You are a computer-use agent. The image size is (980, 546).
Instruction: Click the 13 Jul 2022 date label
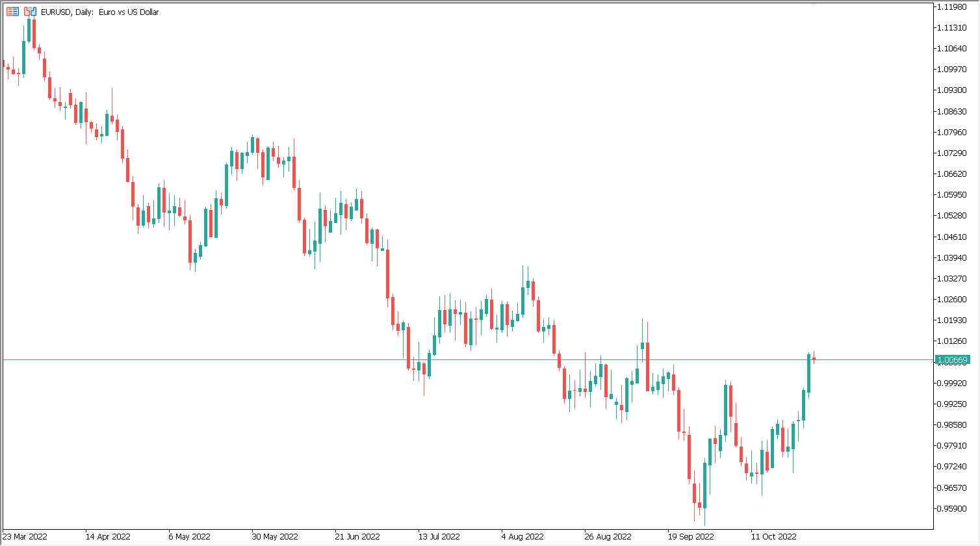[x=439, y=537]
